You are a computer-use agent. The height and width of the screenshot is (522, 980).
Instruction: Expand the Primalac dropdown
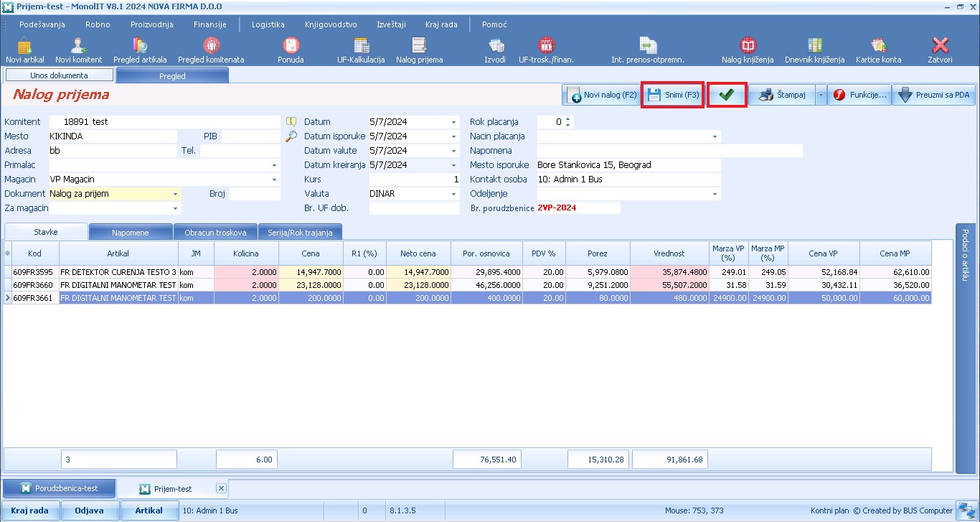pos(274,165)
